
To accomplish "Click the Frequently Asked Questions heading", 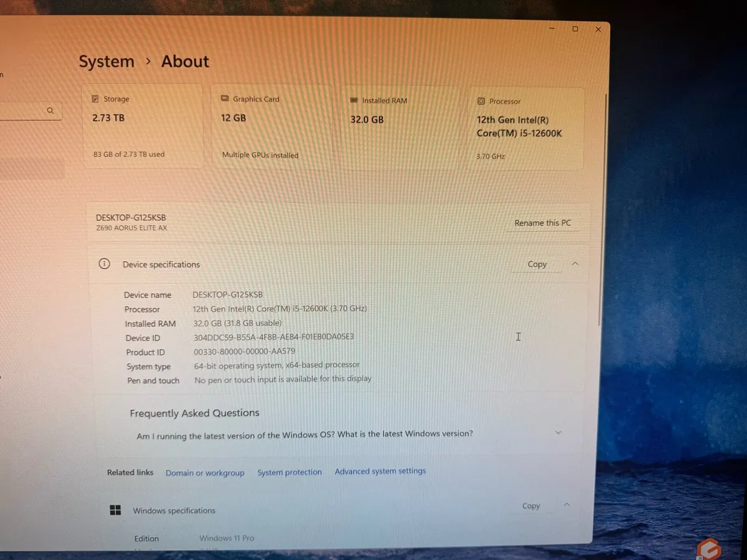I will pos(195,413).
